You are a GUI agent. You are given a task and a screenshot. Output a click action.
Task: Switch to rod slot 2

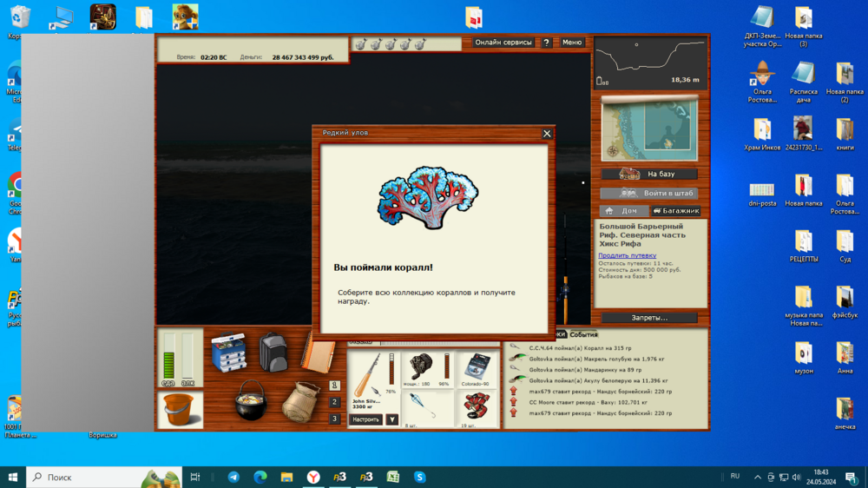(335, 402)
